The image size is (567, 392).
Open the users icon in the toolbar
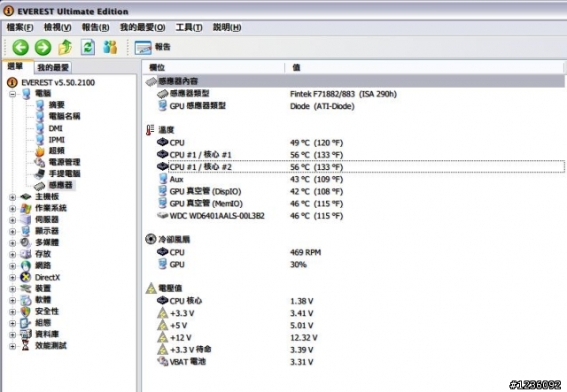tap(110, 47)
